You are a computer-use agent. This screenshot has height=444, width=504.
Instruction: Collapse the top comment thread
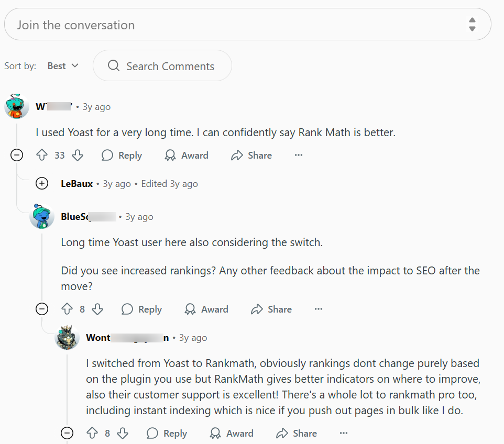click(16, 155)
